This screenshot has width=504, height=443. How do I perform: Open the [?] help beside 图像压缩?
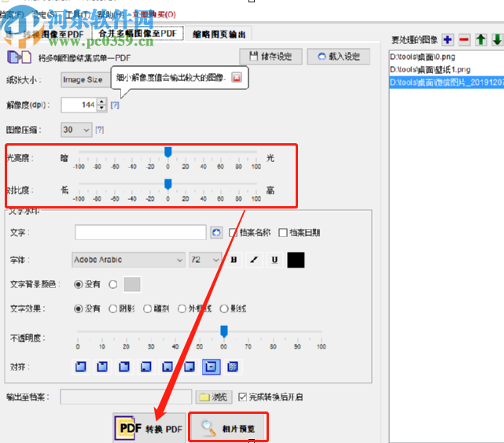100,130
